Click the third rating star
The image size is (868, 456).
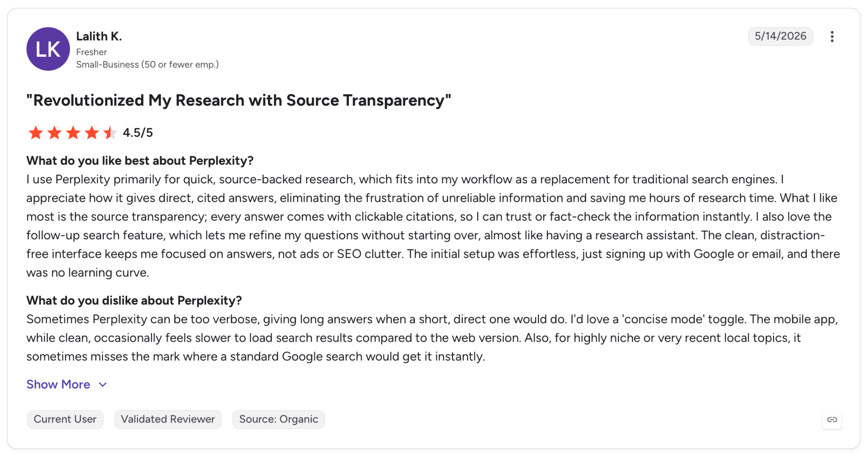pyautogui.click(x=73, y=133)
